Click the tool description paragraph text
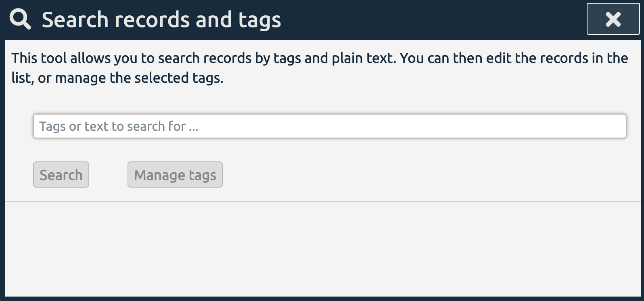 [x=320, y=68]
